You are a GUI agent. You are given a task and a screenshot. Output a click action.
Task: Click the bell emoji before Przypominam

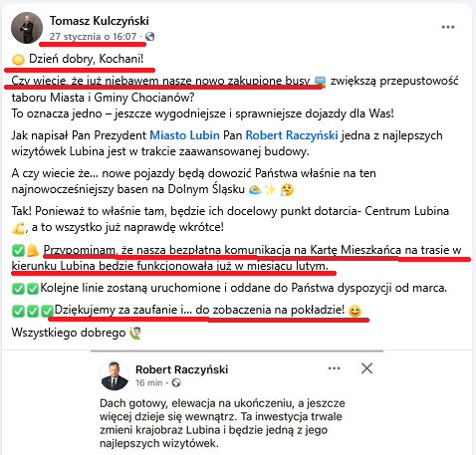click(33, 250)
